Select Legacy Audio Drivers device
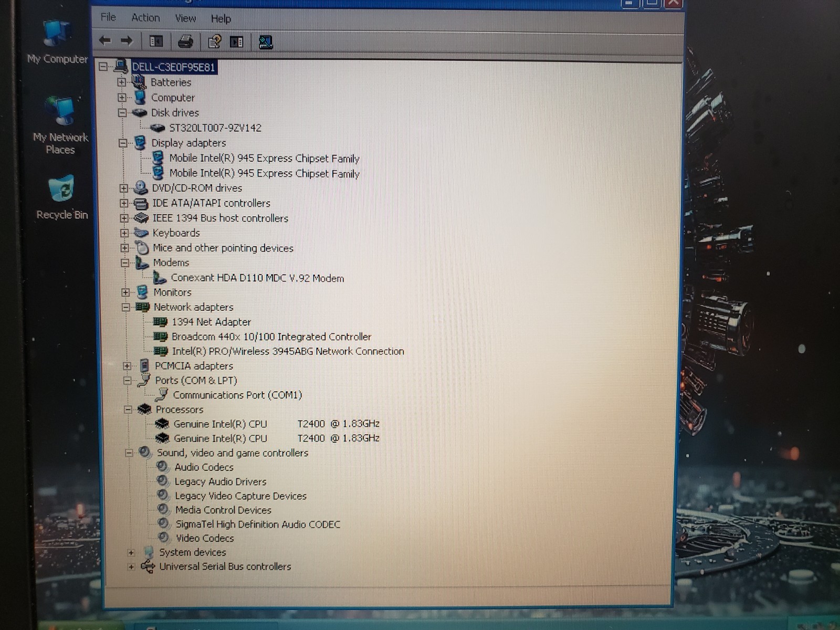This screenshot has width=840, height=630. point(220,481)
